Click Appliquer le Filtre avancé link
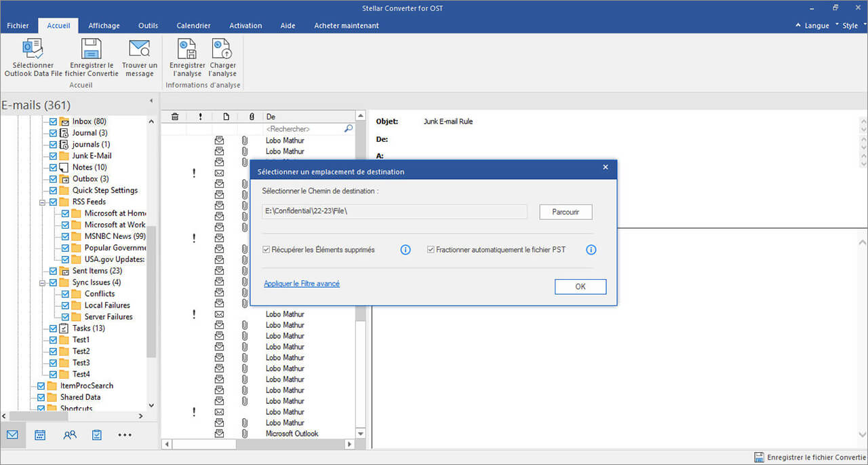This screenshot has height=465, width=868. point(302,284)
